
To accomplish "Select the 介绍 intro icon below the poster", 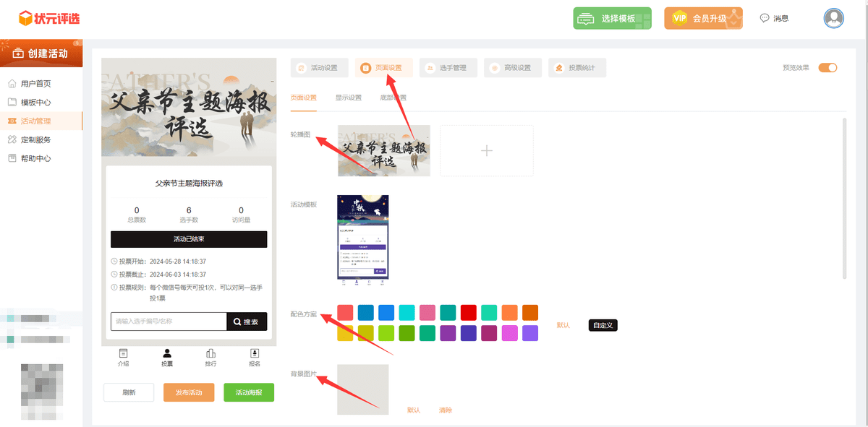I will [124, 358].
